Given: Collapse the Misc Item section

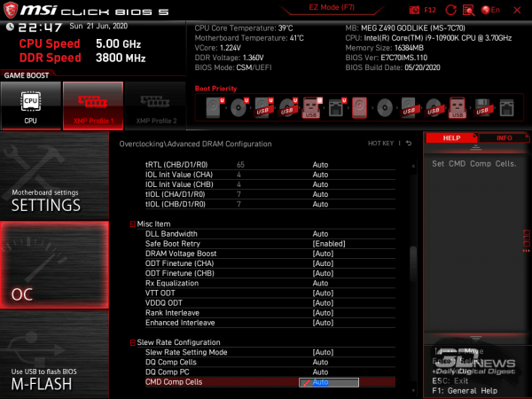Looking at the screenshot, I should [134, 224].
